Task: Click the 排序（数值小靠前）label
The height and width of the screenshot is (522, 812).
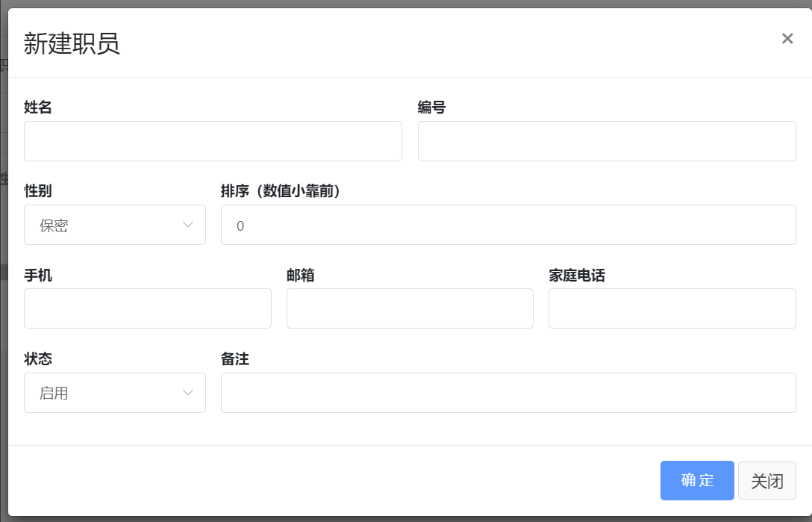Action: pyautogui.click(x=281, y=191)
